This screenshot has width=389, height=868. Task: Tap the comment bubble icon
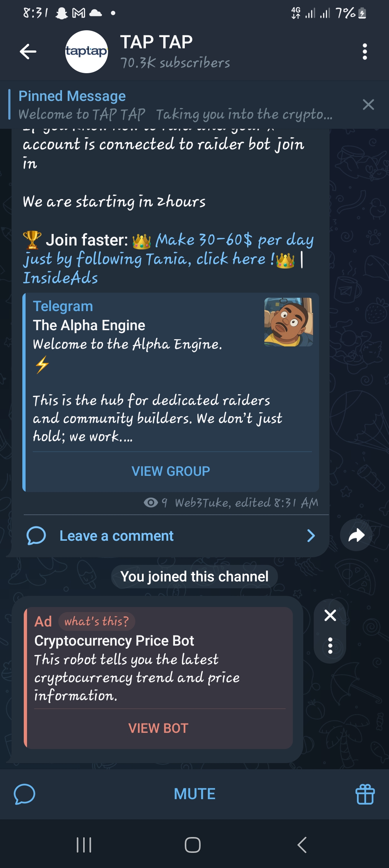[x=36, y=536]
